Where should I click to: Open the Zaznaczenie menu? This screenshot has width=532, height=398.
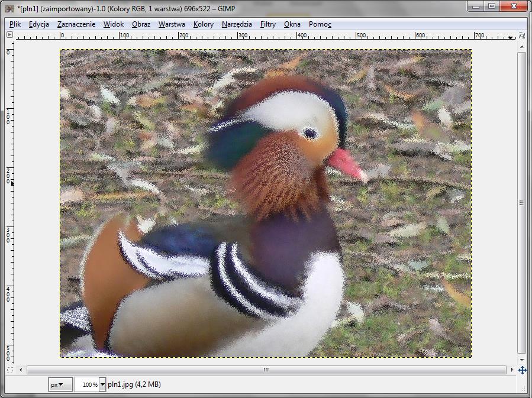[76, 24]
